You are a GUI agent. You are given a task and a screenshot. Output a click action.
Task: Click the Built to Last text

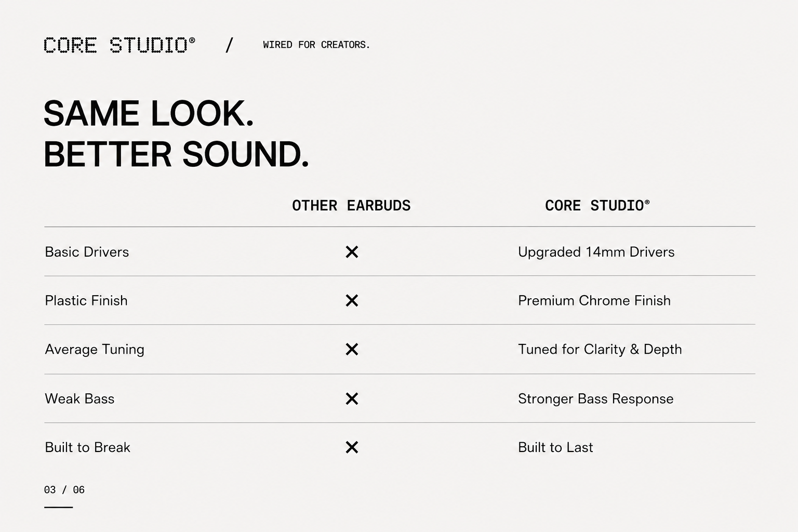point(555,447)
